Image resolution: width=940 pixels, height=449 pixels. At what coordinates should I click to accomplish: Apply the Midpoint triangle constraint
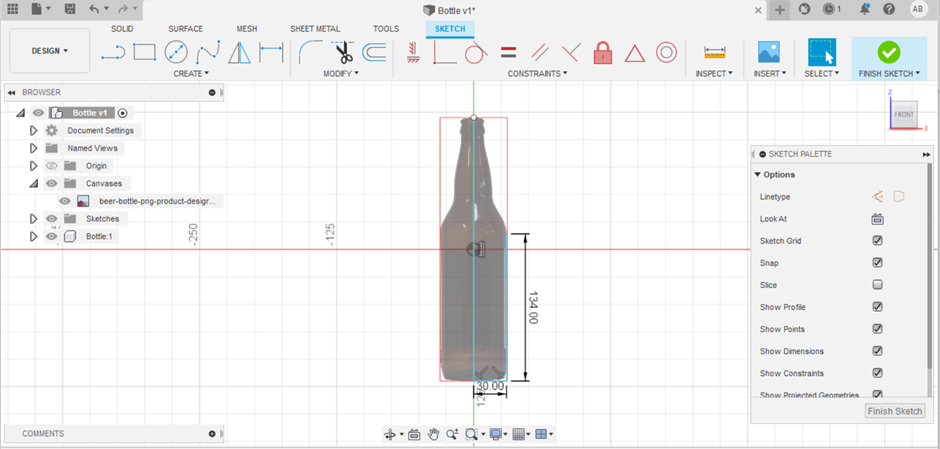[634, 53]
